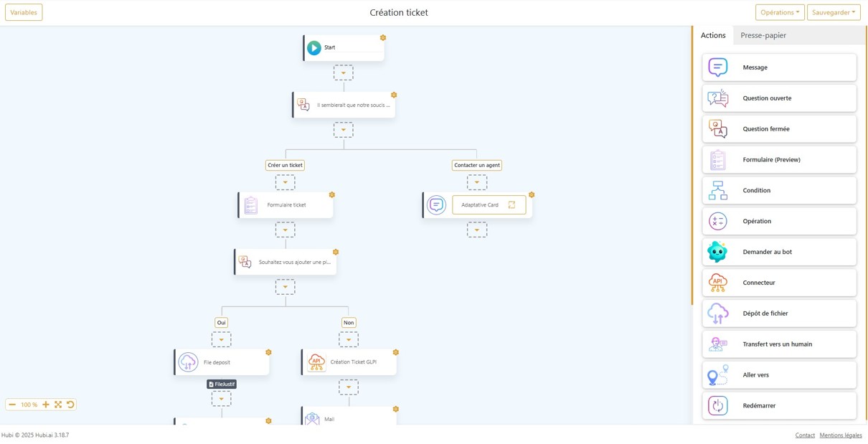
Task: Select the Demander au bot icon
Action: (718, 251)
